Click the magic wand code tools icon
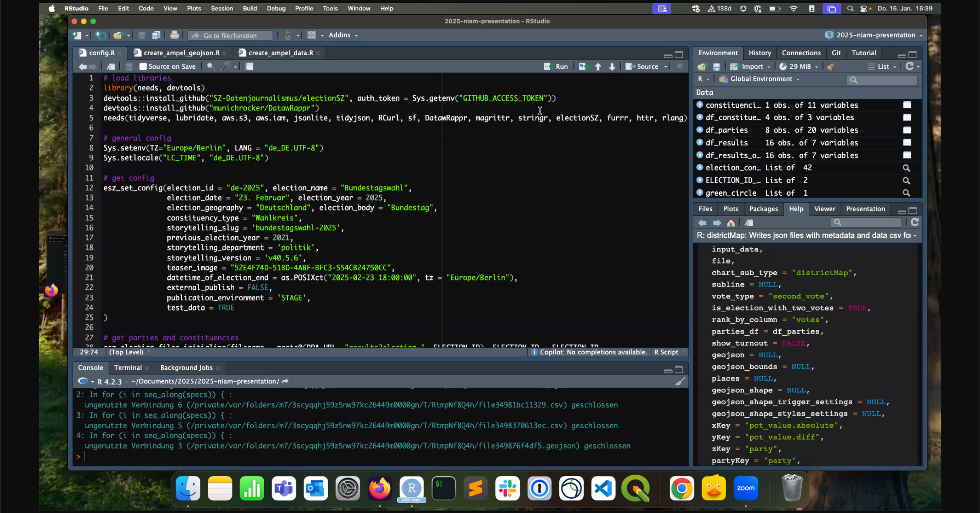 click(x=226, y=67)
